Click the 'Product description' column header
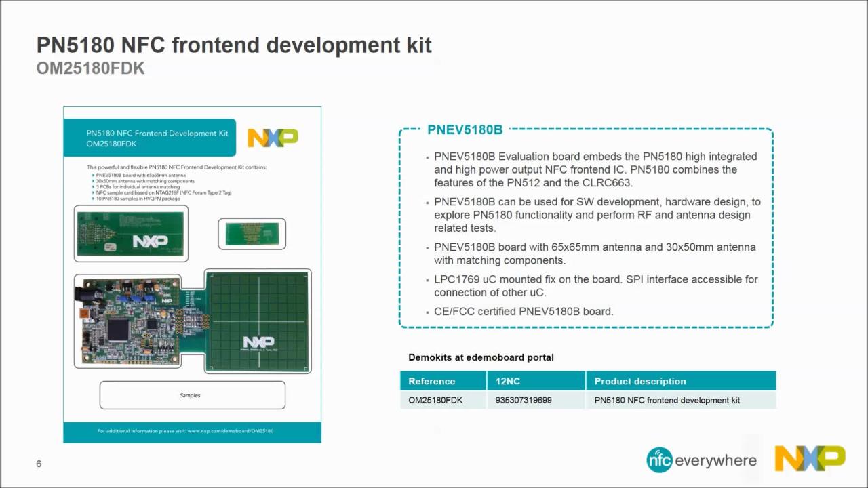The image size is (868, 488). click(x=639, y=381)
